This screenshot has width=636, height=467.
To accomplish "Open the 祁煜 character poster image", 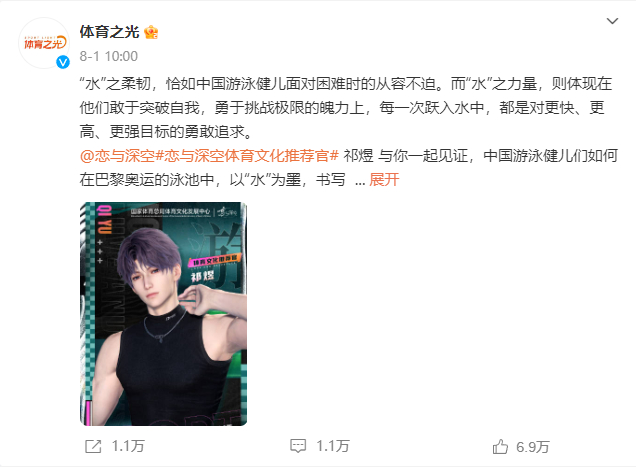I will [x=163, y=314].
